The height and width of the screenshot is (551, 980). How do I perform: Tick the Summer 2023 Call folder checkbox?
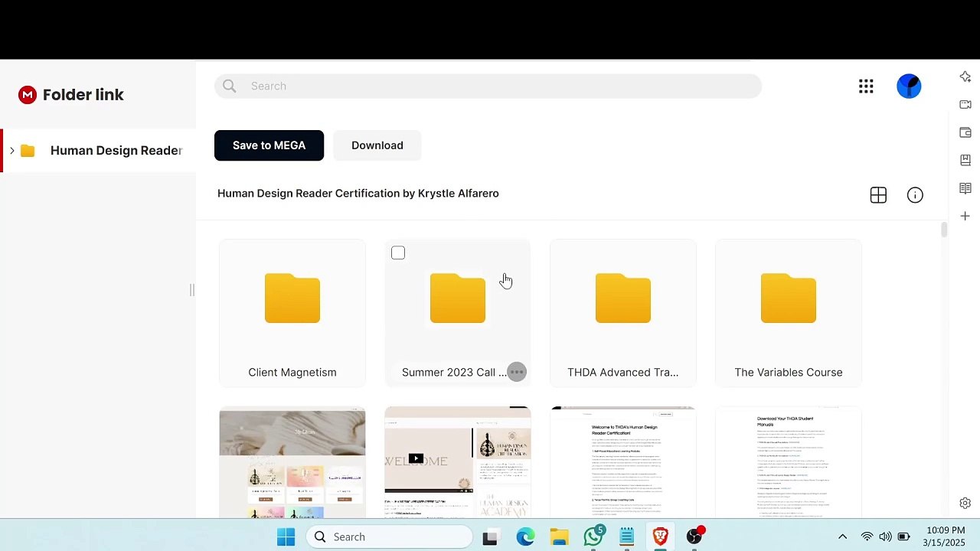click(x=398, y=253)
